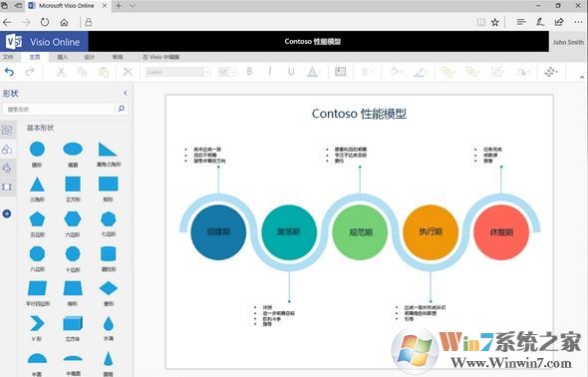588x377 pixels.
Task: Select the basic shapes stencil icon in strip
Action: click(x=7, y=150)
